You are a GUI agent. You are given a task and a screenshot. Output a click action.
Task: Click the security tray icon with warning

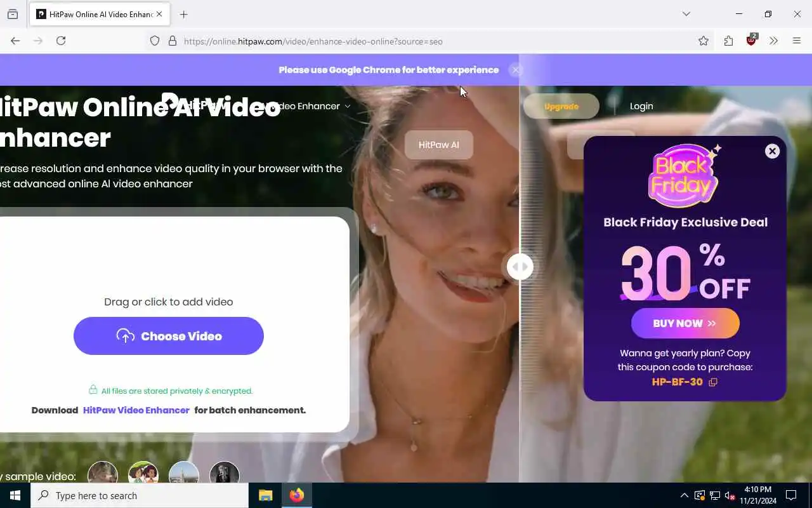point(700,495)
